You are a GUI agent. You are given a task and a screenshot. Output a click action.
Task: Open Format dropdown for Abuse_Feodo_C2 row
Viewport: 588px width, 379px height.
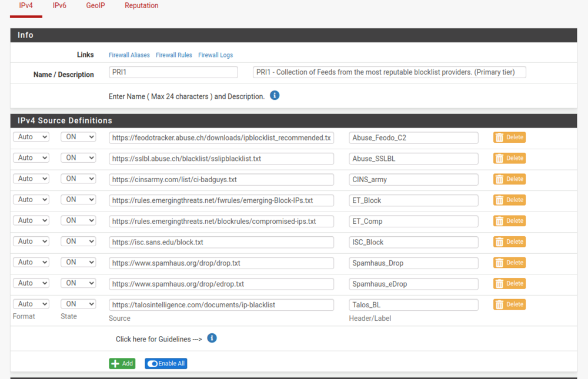pos(31,137)
